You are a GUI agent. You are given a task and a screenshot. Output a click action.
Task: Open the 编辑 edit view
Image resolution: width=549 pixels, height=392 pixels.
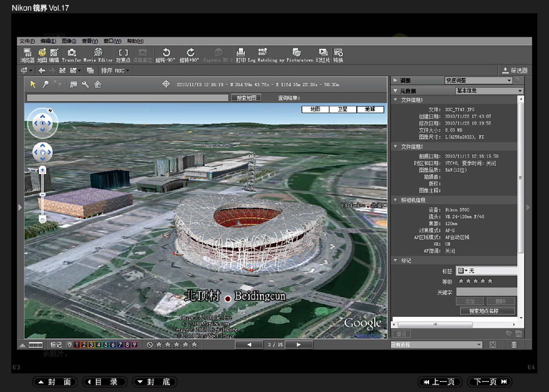[54, 55]
